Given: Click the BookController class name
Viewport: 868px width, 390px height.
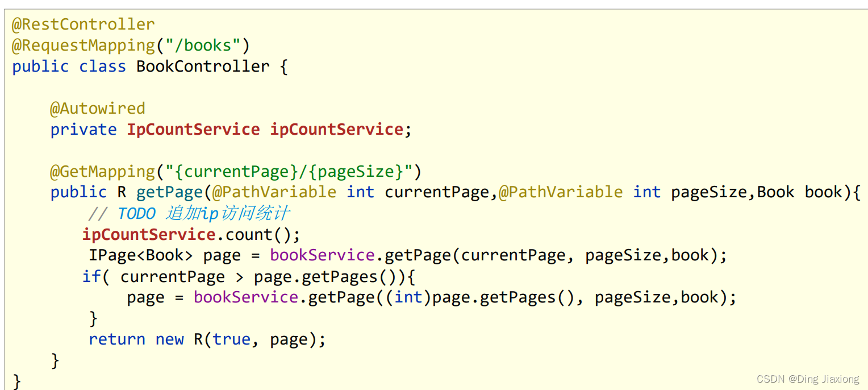Looking at the screenshot, I should 203,67.
